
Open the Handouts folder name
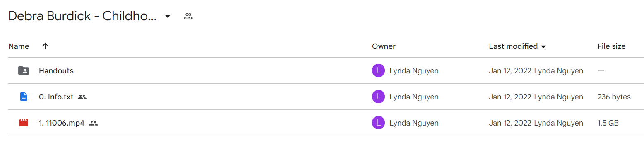(x=56, y=71)
